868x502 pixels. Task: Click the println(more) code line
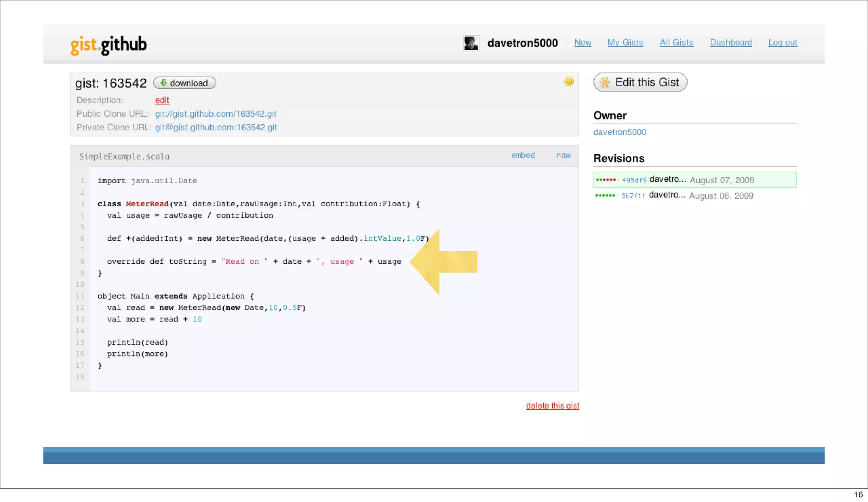pos(137,354)
